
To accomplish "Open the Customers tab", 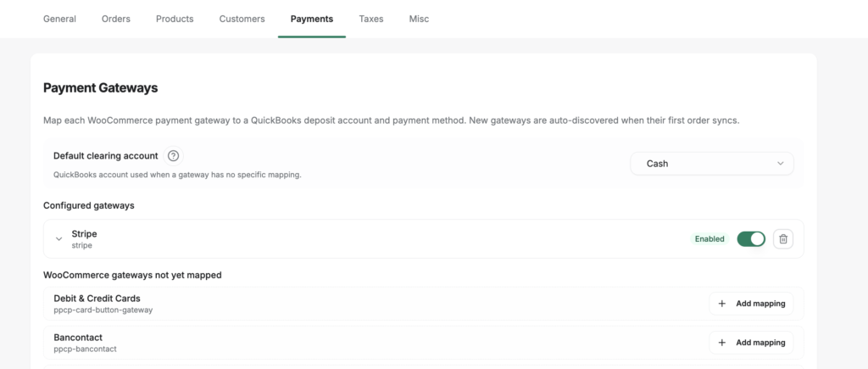I will (x=242, y=19).
